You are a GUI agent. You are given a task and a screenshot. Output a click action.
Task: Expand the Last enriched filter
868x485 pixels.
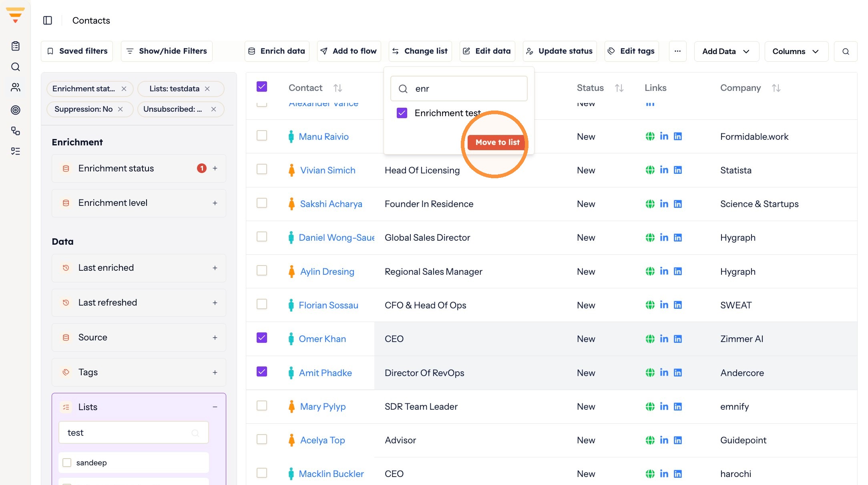pyautogui.click(x=215, y=268)
